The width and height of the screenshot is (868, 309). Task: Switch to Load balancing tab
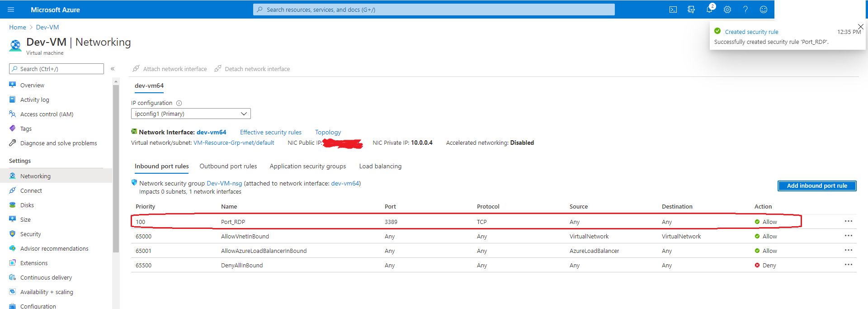(380, 166)
